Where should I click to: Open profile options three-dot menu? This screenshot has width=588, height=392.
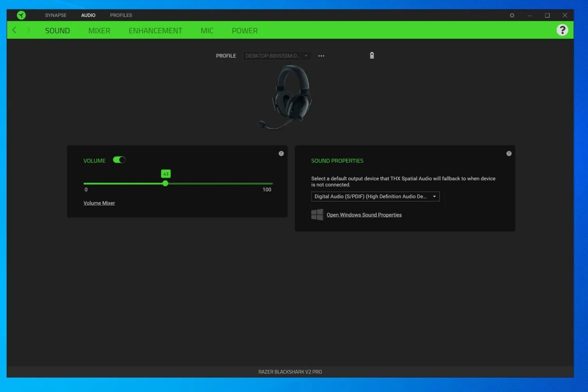(x=321, y=56)
